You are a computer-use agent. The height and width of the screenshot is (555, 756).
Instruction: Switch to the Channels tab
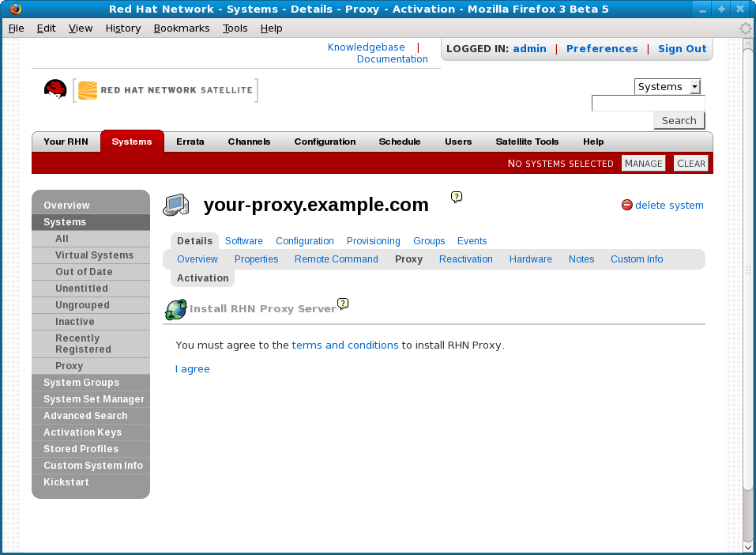coord(249,142)
